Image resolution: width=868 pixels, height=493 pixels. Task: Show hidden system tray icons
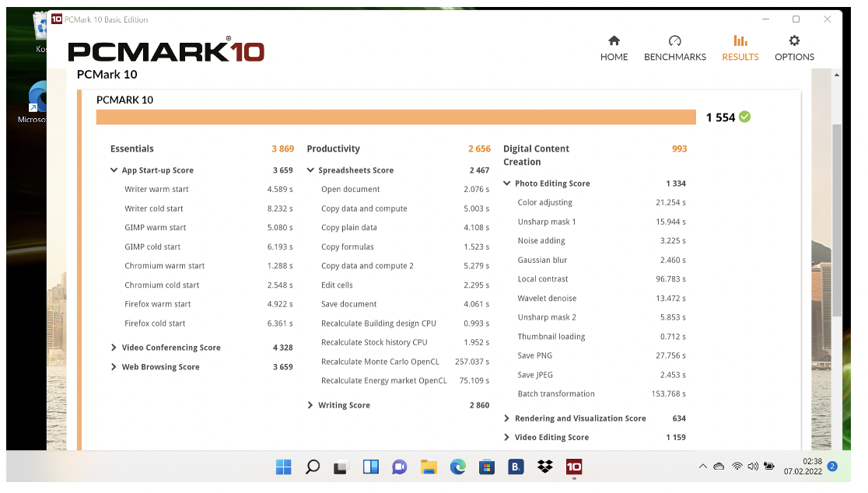(703, 467)
